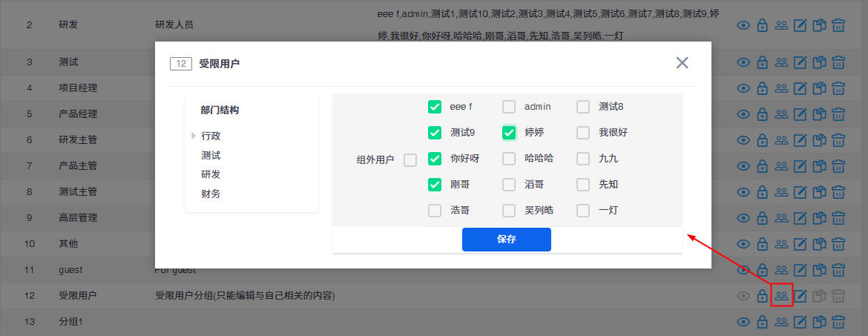This screenshot has width=868, height=336.
Task: Select 测试 in the department tree
Action: point(211,155)
